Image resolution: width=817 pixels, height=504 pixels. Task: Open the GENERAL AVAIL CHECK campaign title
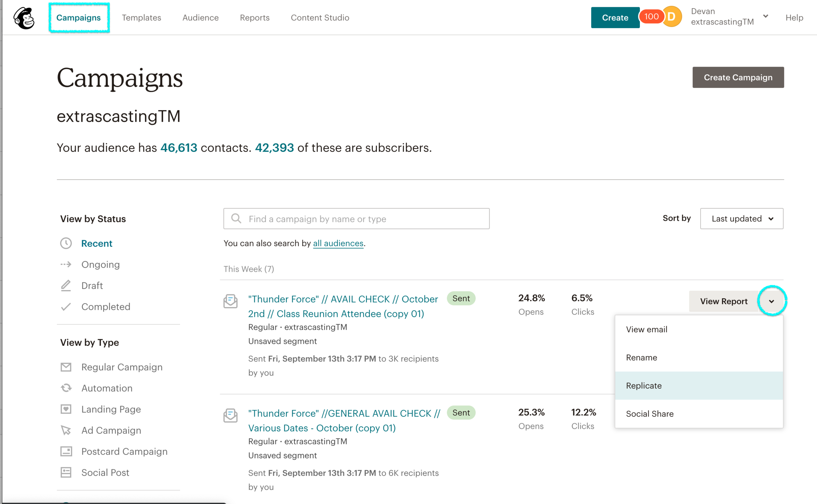(344, 421)
